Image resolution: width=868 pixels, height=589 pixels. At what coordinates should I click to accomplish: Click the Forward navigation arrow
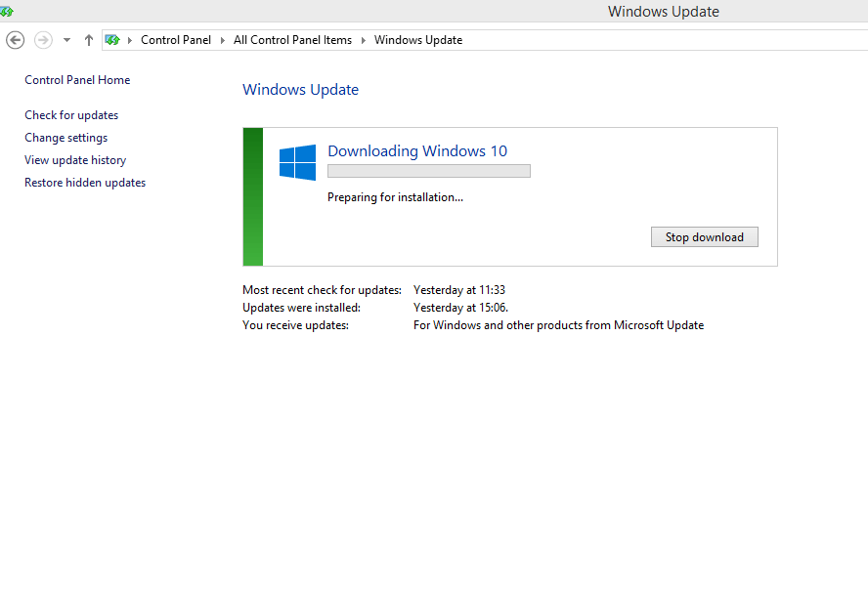[x=43, y=40]
